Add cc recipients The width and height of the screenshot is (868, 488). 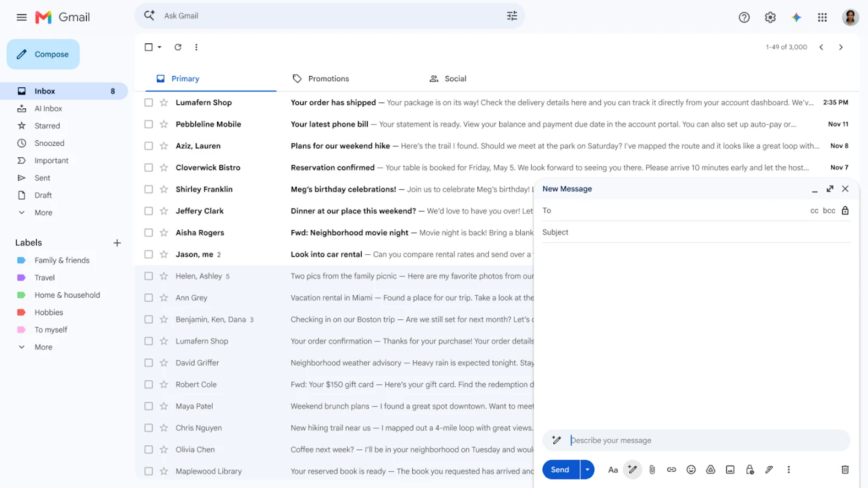point(814,211)
